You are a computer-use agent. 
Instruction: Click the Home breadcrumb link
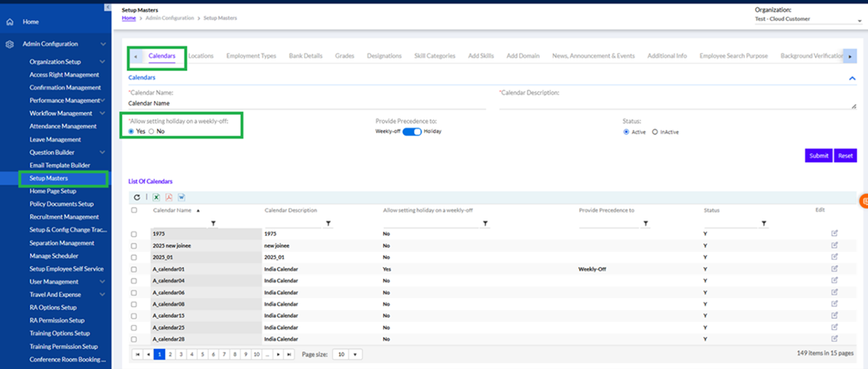tap(129, 17)
